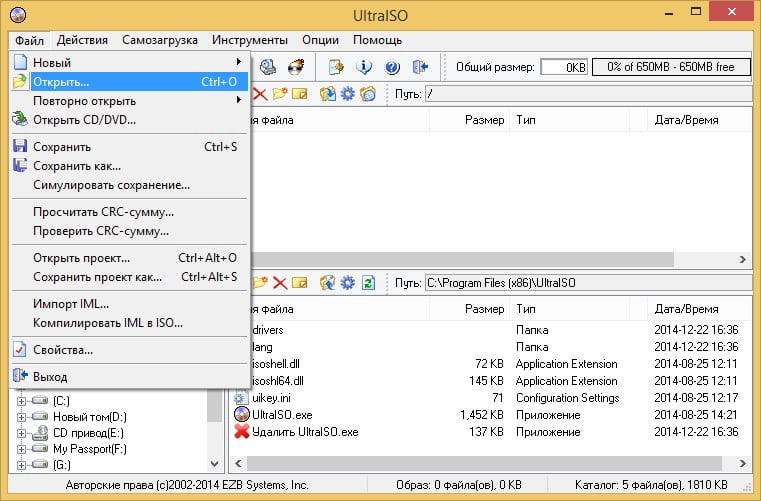Open the Инструменты menu in the menu bar

tap(249, 40)
